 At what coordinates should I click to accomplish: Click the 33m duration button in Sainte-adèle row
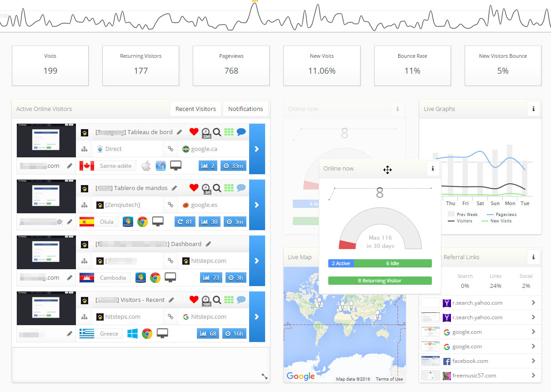click(x=234, y=166)
